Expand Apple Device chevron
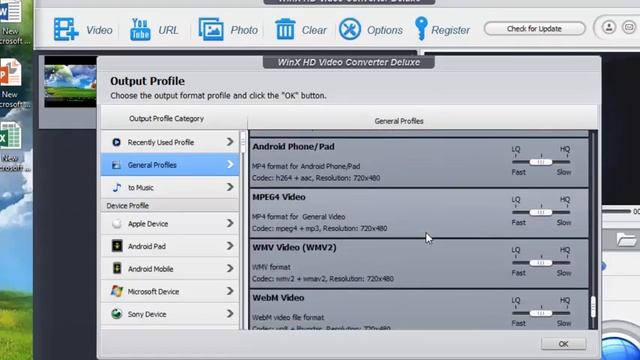 coord(230,223)
